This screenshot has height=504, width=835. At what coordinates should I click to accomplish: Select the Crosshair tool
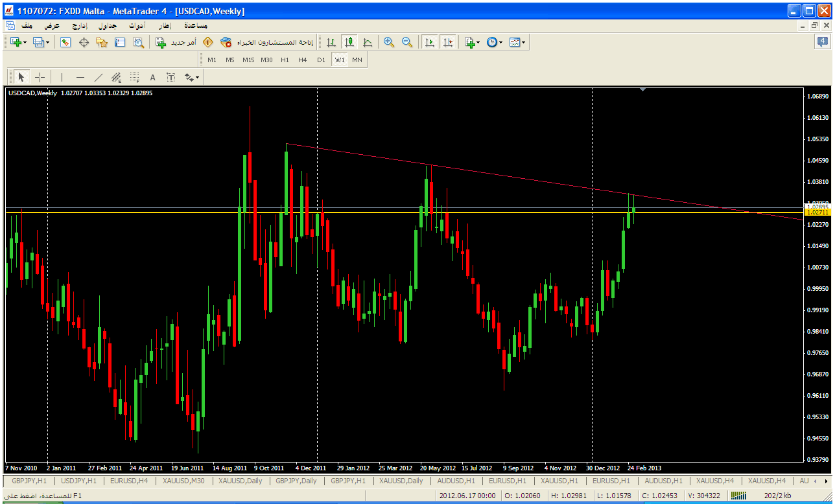pos(40,77)
